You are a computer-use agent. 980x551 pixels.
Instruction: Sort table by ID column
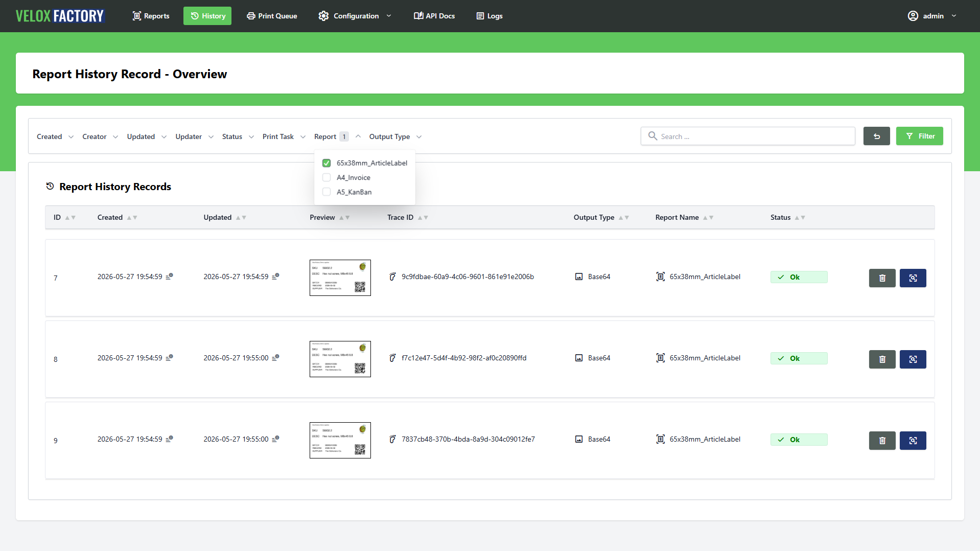coord(64,217)
